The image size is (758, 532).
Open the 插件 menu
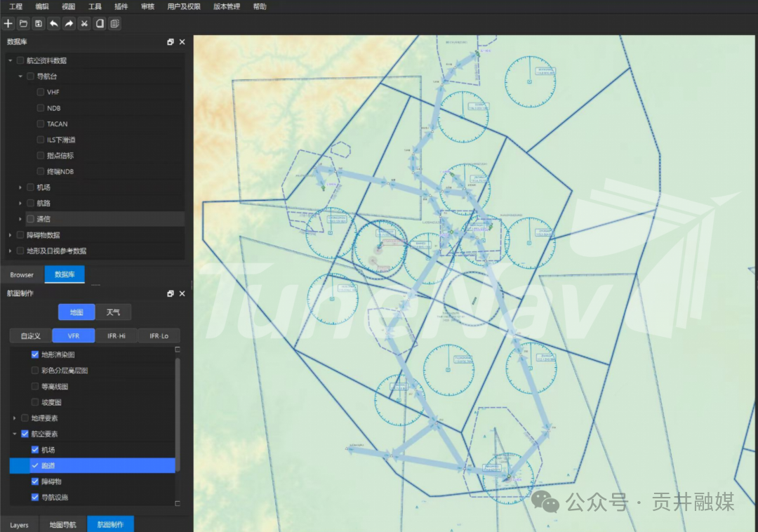pyautogui.click(x=121, y=6)
